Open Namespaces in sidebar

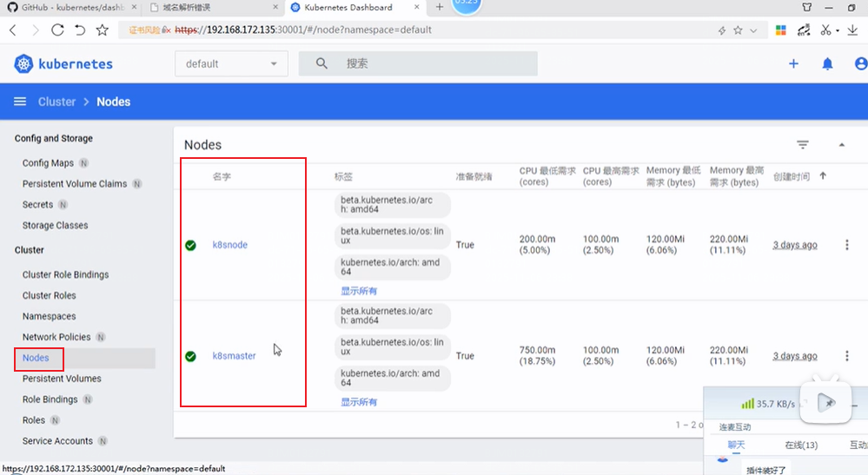pos(50,316)
